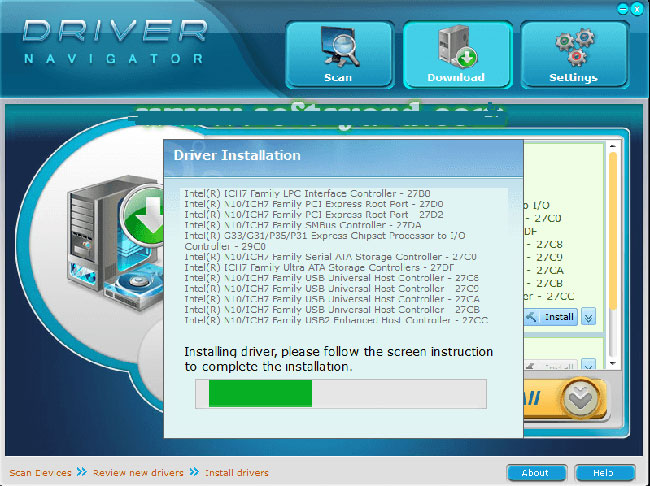Viewport: 650px width, 486px height.
Task: Click the About button
Action: (x=536, y=473)
